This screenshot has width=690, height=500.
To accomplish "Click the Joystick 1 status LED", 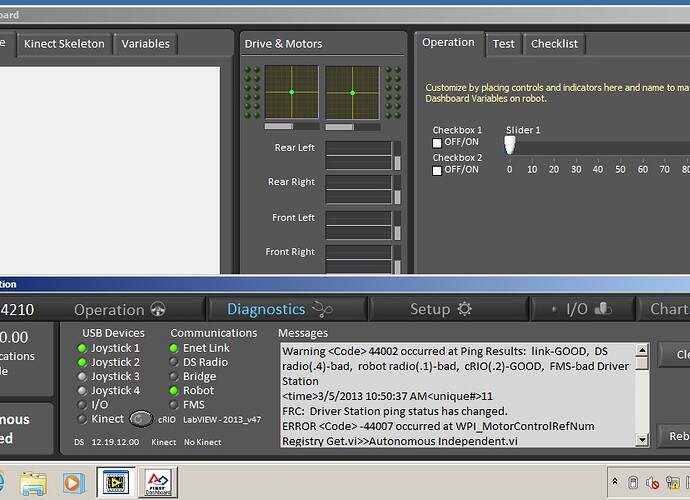I will pyautogui.click(x=82, y=348).
